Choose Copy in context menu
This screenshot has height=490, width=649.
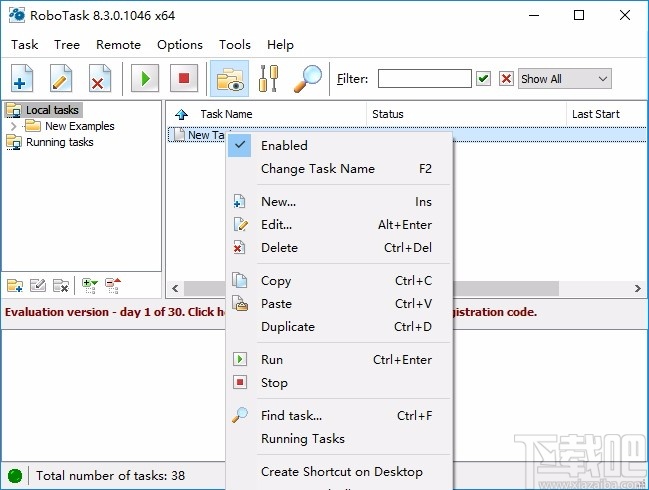pos(339,281)
